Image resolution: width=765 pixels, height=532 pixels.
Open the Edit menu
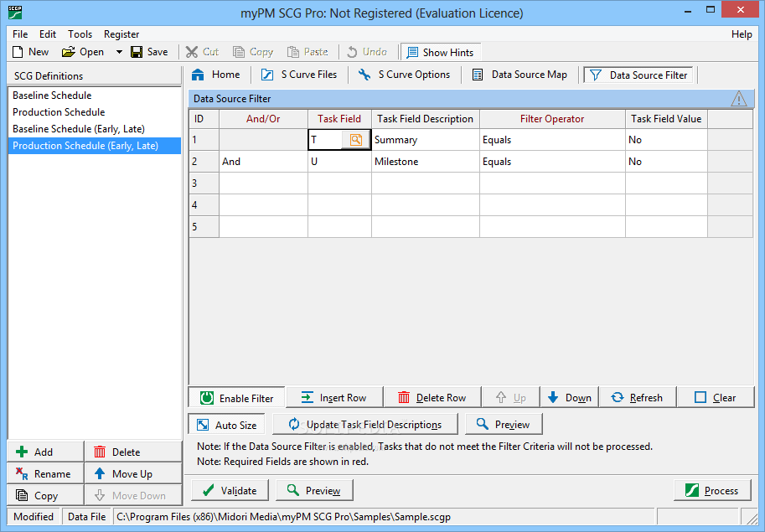[x=48, y=34]
